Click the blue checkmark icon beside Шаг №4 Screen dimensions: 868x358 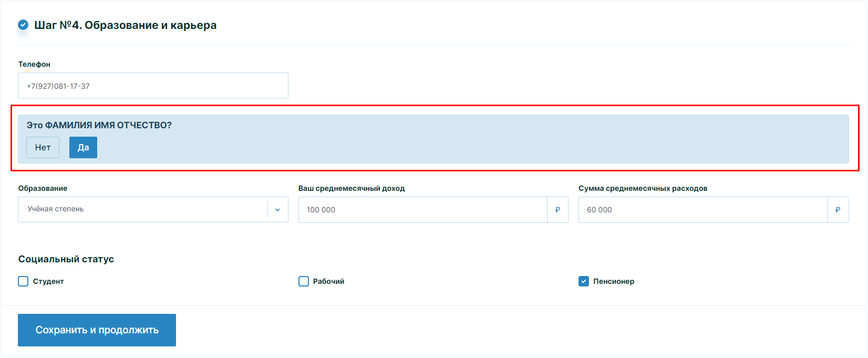point(23,25)
